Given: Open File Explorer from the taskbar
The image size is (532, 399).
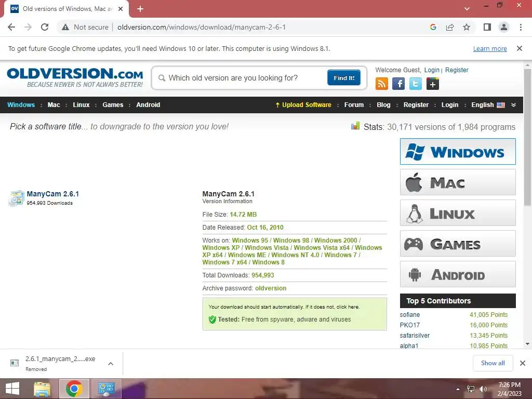Looking at the screenshot, I should (42, 389).
